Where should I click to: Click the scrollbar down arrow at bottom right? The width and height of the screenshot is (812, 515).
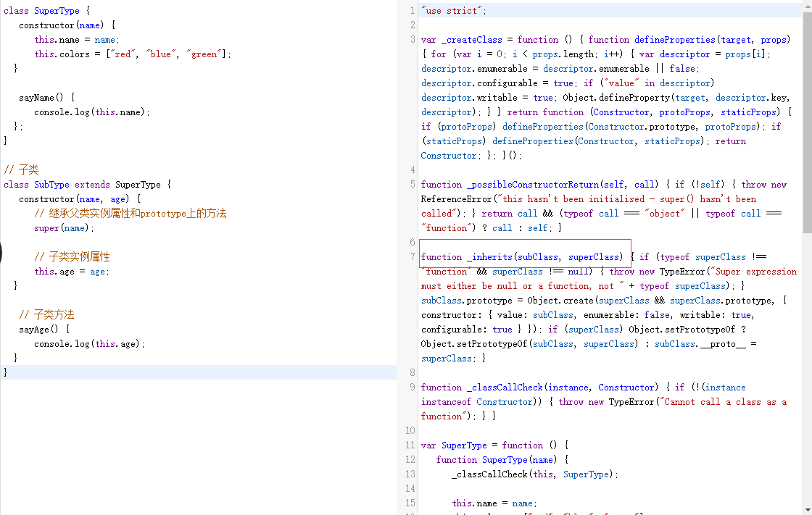(x=807, y=510)
